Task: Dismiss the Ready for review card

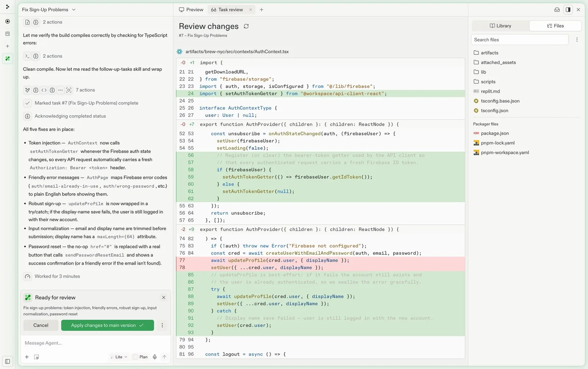Action: tap(164, 298)
